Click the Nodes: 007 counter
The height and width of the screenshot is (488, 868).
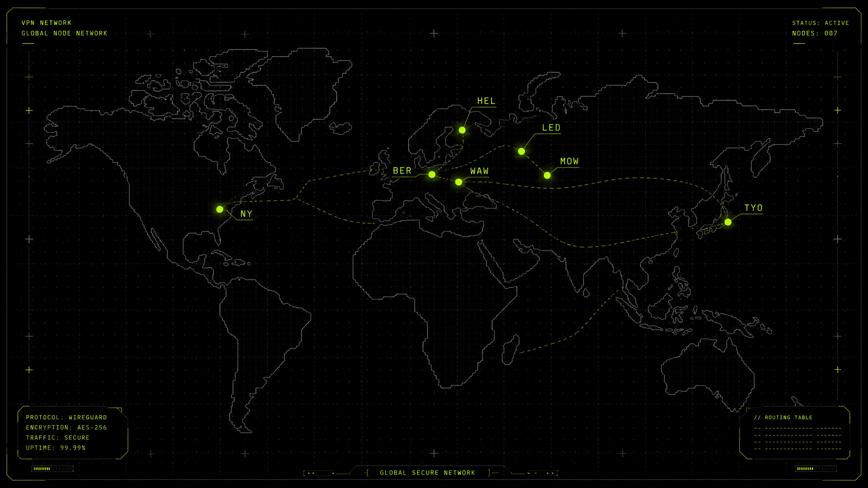(x=815, y=33)
